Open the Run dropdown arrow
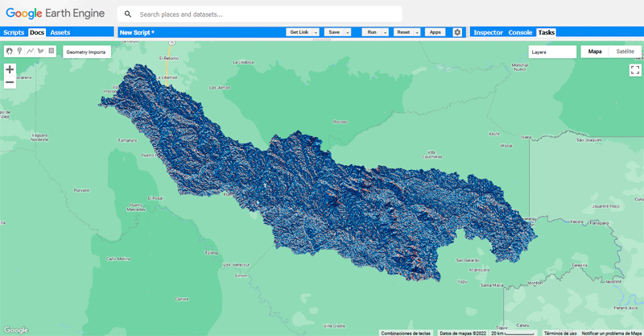This screenshot has height=336, width=644. [x=386, y=32]
